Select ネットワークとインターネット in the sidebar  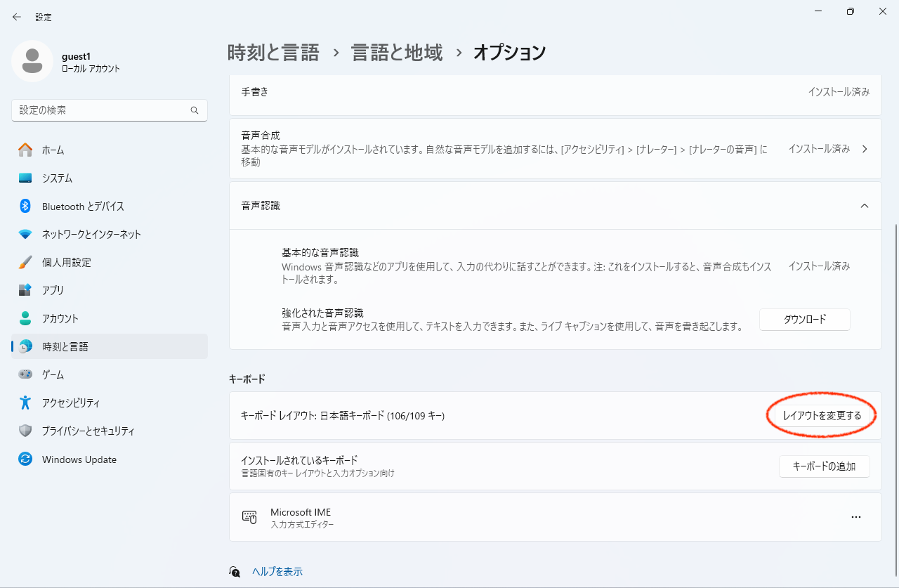[x=110, y=234]
